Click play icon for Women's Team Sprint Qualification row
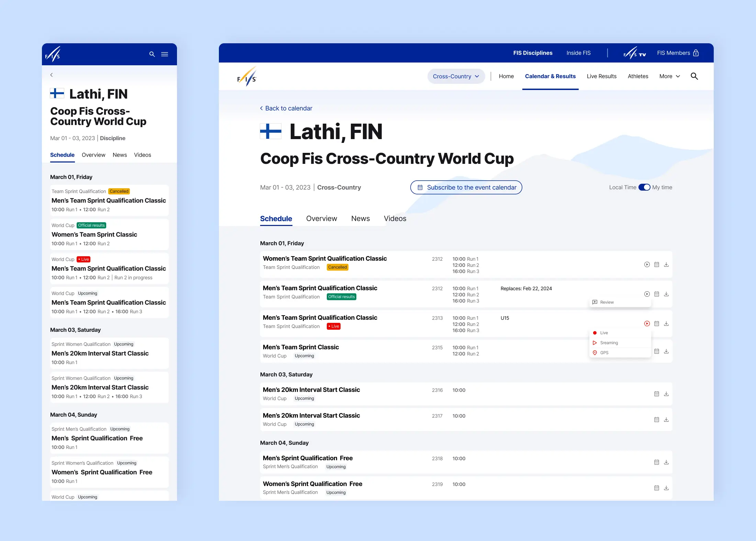756x541 pixels. (x=647, y=264)
